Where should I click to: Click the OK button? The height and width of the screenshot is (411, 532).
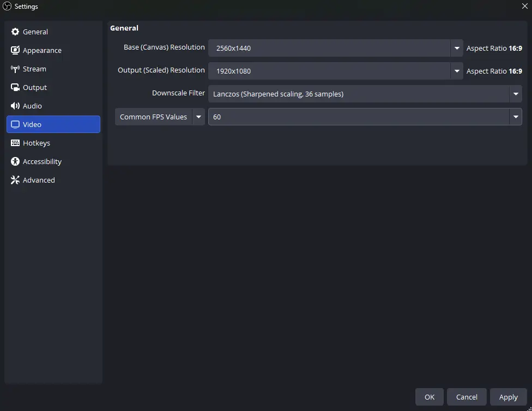(430, 397)
